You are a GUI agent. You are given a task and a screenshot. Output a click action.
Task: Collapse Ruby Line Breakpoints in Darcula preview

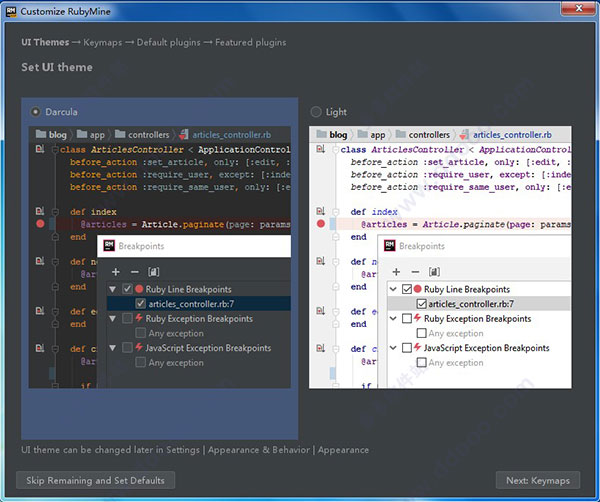pos(112,289)
